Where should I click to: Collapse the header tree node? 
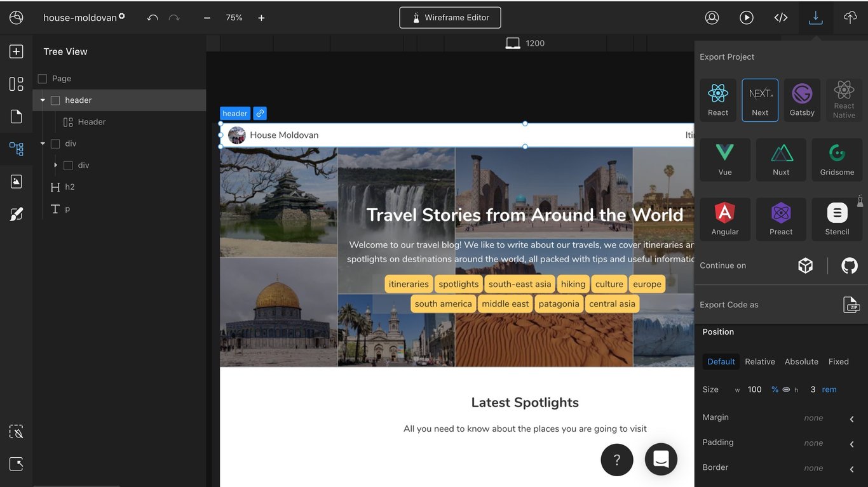coord(43,100)
